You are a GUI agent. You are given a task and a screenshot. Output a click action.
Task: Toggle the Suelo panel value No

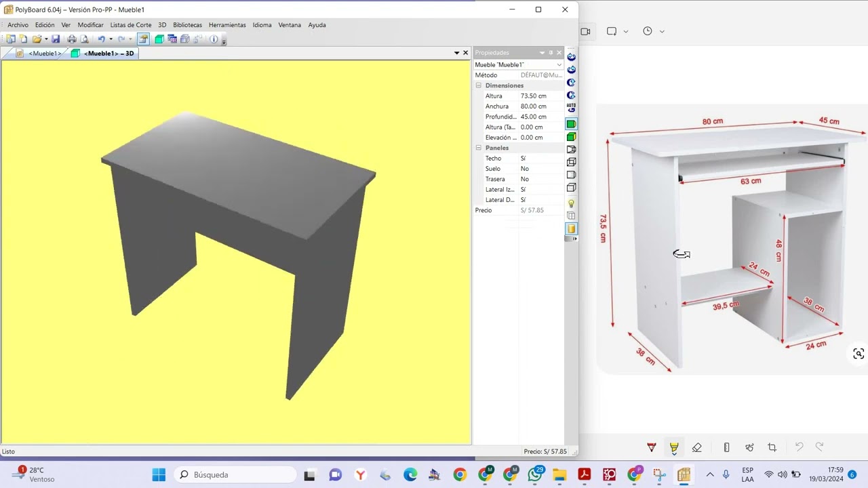(x=540, y=169)
